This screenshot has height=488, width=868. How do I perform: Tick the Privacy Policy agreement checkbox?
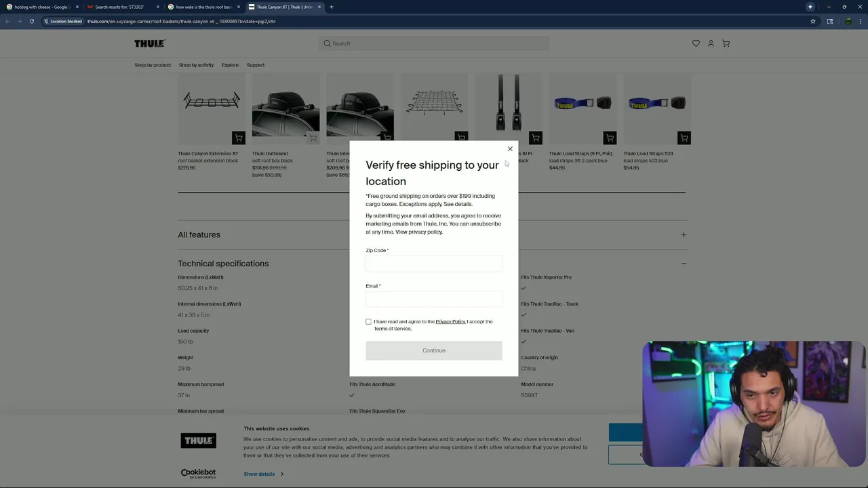[368, 322]
